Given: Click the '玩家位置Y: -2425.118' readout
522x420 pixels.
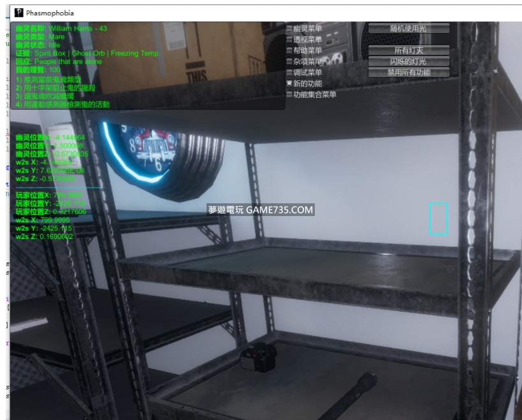Looking at the screenshot, I should pos(50,204).
